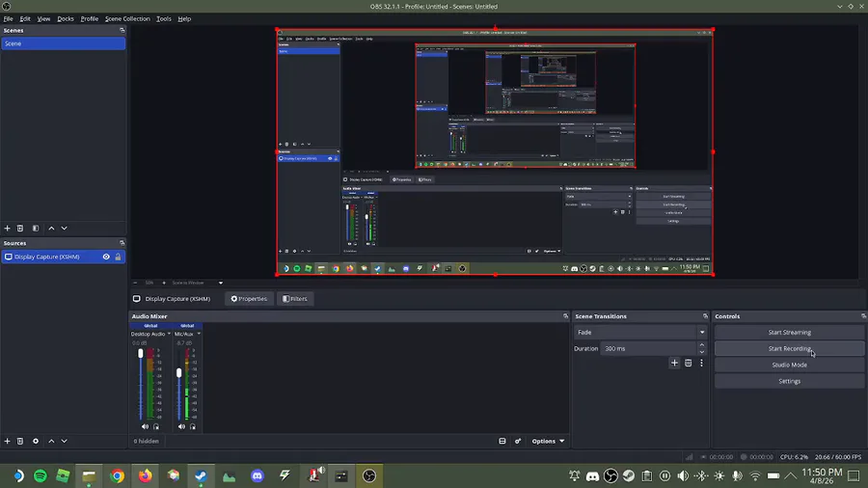The height and width of the screenshot is (488, 868).
Task: Open the Docks menu
Action: (x=66, y=19)
